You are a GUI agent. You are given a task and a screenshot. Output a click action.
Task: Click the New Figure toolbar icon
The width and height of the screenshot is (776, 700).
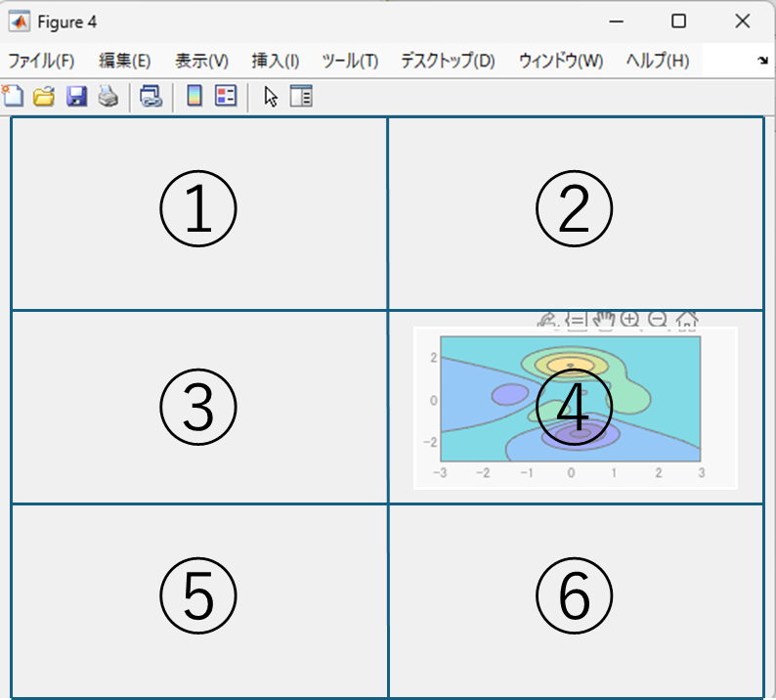coord(12,96)
